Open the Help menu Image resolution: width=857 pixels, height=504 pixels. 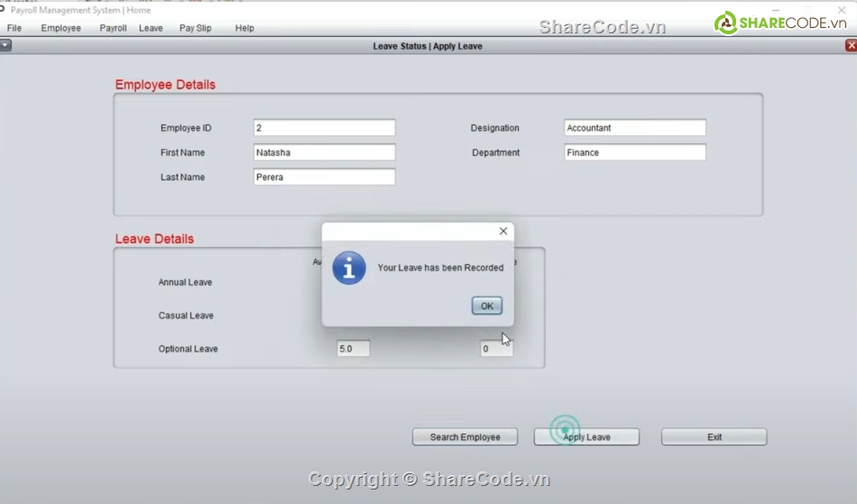244,28
